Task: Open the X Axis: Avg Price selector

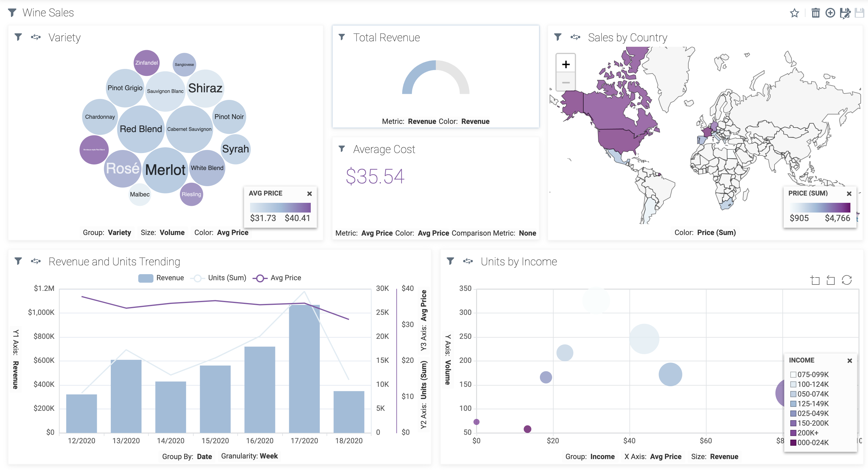Action: point(653,457)
